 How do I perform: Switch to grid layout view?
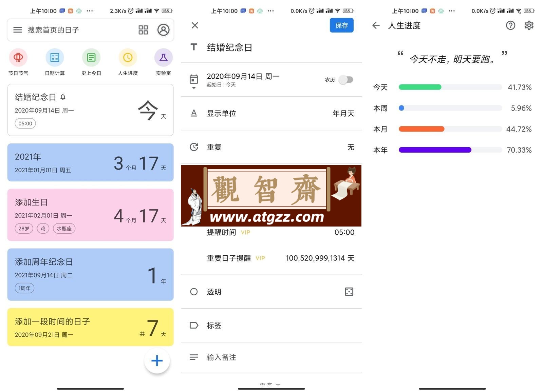143,30
